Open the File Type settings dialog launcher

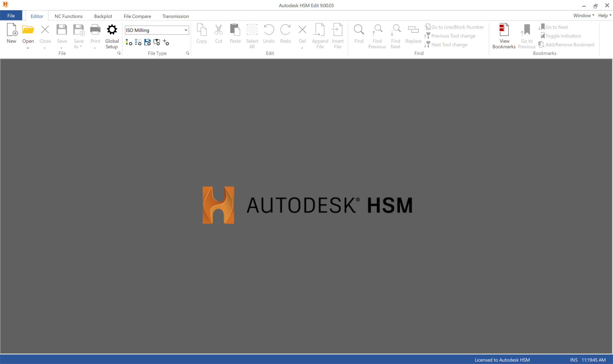point(187,53)
